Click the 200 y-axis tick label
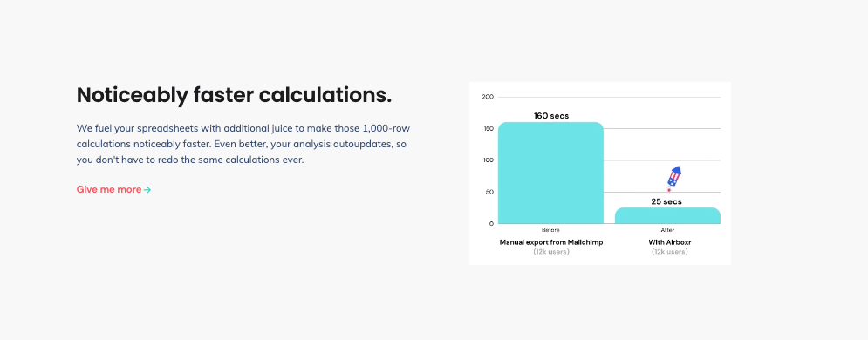Screen dimensions: 868x340 click(x=488, y=97)
